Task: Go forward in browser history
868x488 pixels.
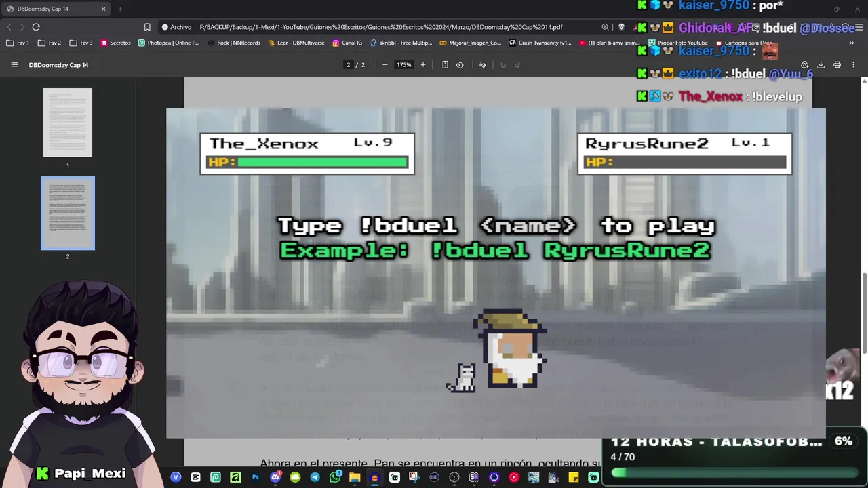Action: [22, 27]
